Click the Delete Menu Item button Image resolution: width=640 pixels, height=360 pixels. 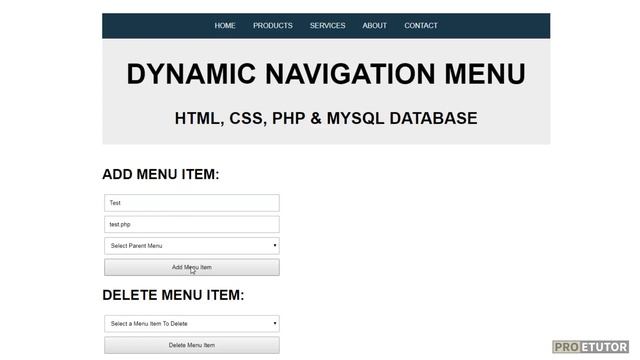(192, 345)
